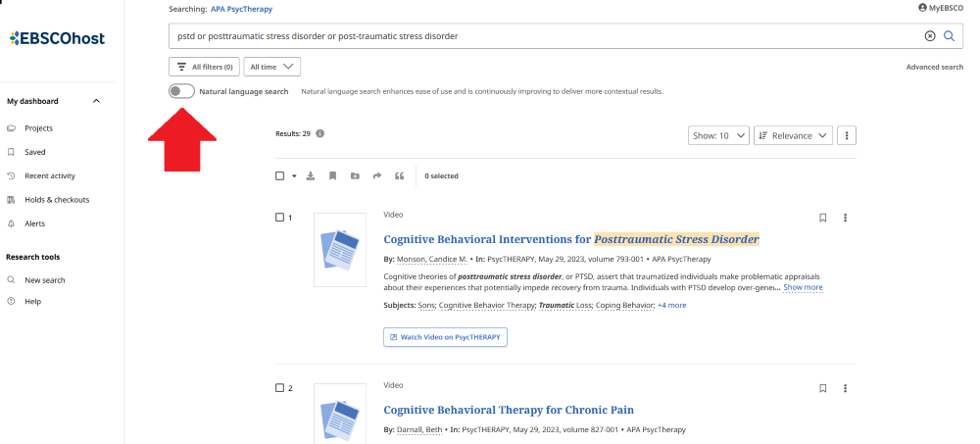Change the Relevance sort order
This screenshot has width=980, height=444.
794,135
